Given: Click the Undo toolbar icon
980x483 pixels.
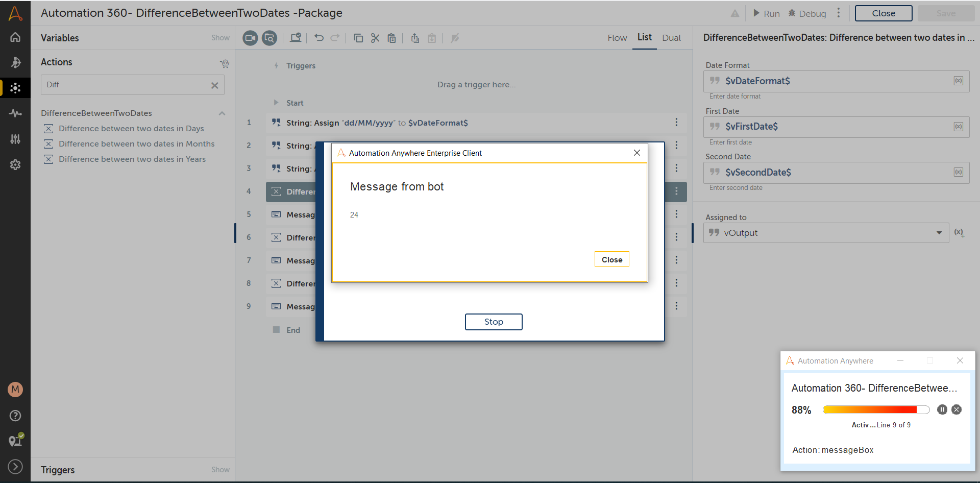Looking at the screenshot, I should [x=319, y=38].
